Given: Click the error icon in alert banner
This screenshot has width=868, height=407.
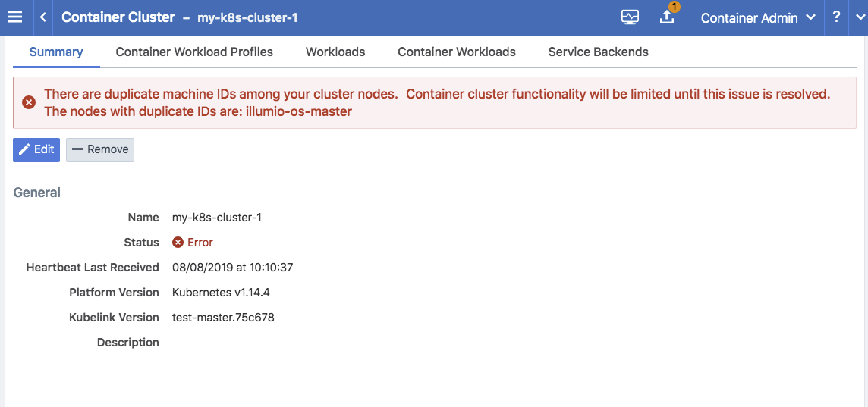Looking at the screenshot, I should coord(29,102).
